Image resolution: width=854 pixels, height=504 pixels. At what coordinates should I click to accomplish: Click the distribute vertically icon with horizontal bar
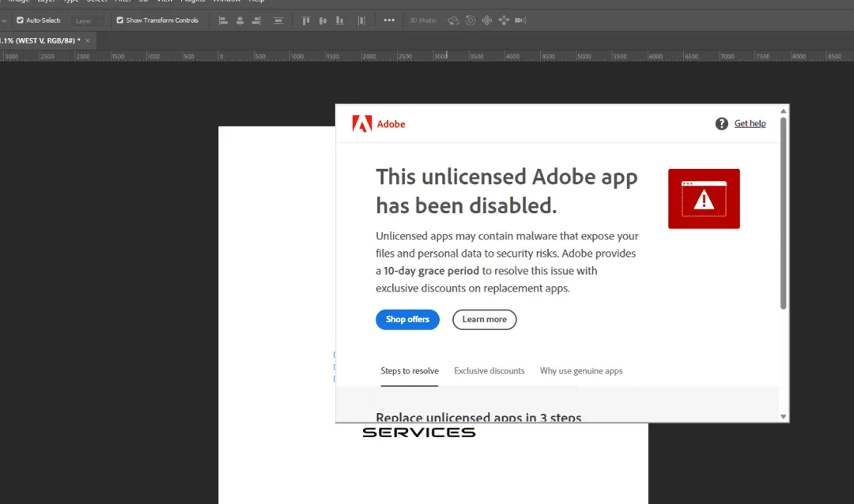click(x=278, y=21)
